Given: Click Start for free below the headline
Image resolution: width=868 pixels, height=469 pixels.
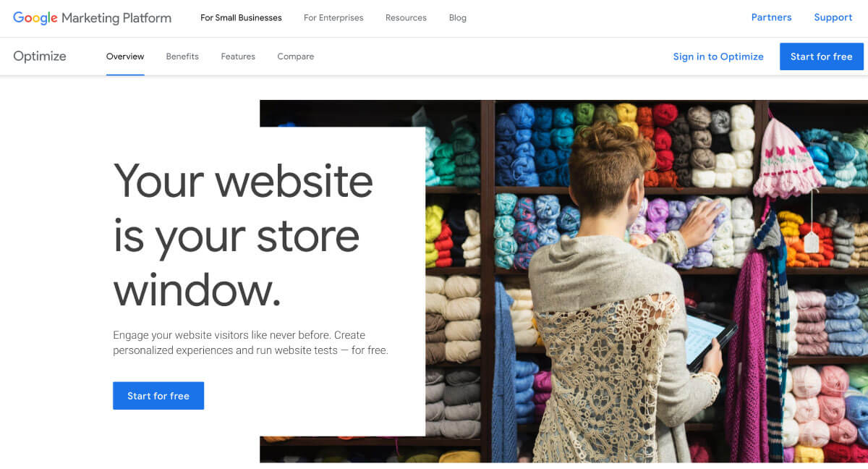Looking at the screenshot, I should tap(158, 396).
